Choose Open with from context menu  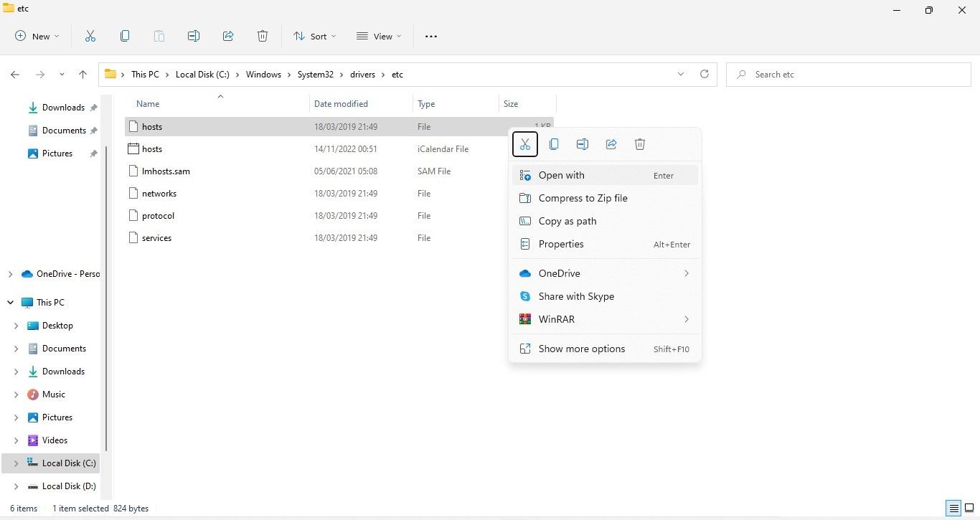click(605, 175)
